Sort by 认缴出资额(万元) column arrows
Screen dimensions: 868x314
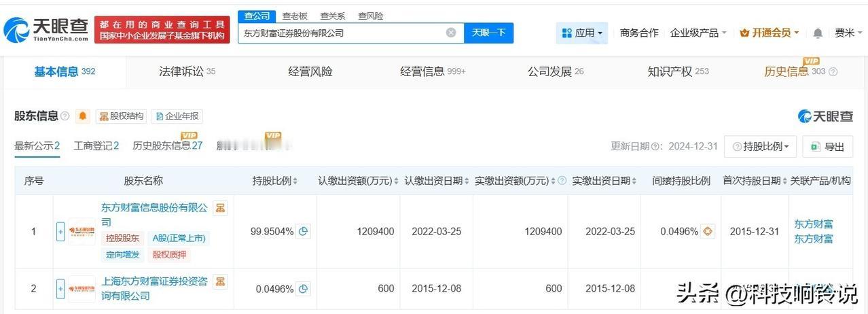click(397, 181)
